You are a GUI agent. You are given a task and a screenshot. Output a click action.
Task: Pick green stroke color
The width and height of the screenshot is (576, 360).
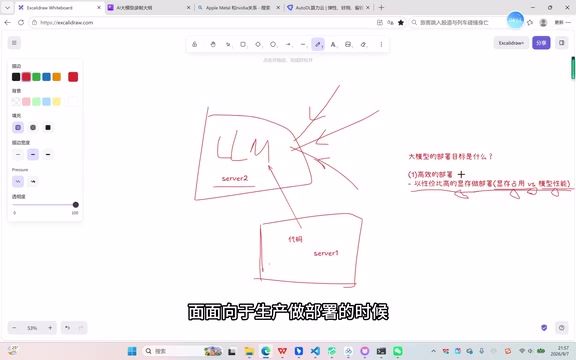point(36,77)
